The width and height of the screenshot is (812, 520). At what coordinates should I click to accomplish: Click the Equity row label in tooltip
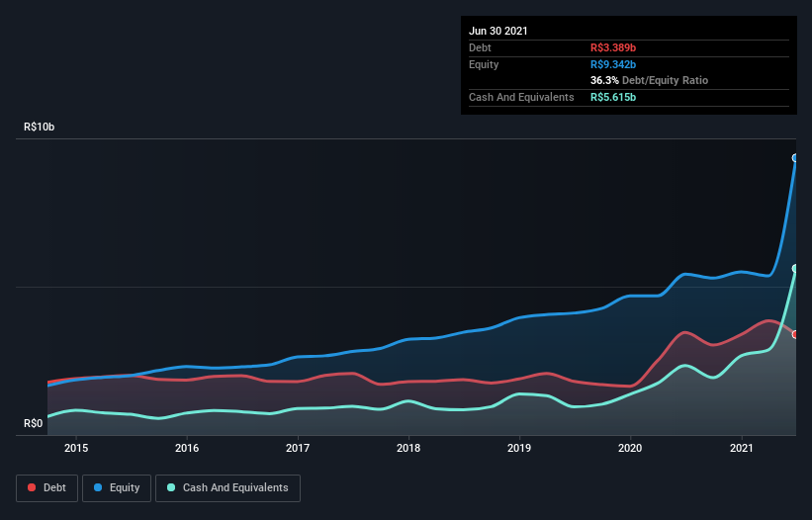click(484, 64)
